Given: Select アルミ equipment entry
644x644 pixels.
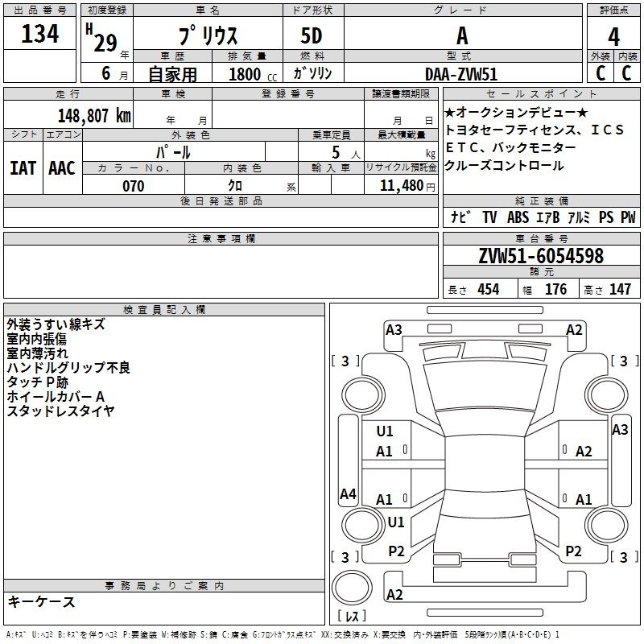Looking at the screenshot, I should 579,217.
